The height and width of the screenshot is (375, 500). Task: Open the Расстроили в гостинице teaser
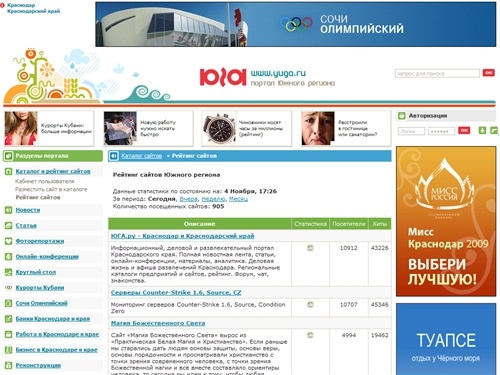(346, 128)
